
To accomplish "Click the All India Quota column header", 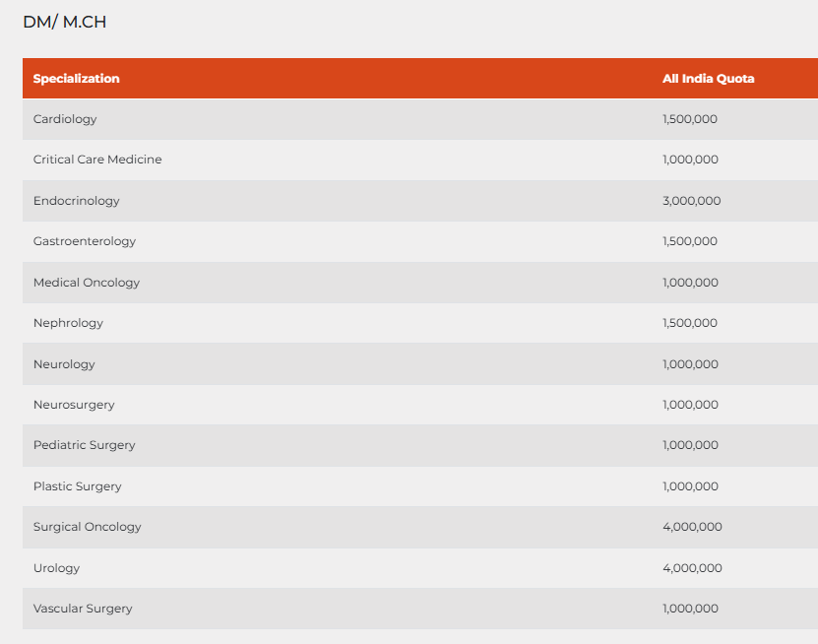I will pos(708,79).
